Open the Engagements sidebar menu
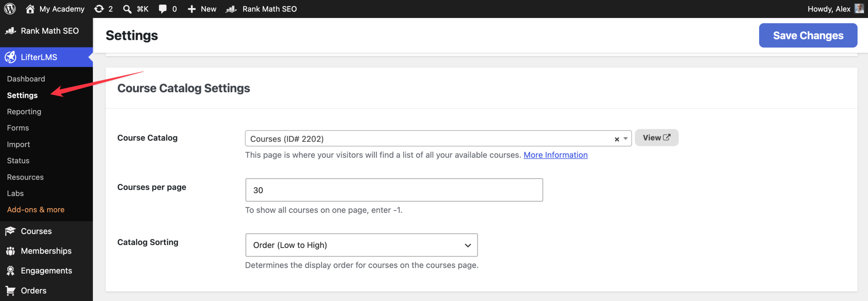 click(46, 271)
